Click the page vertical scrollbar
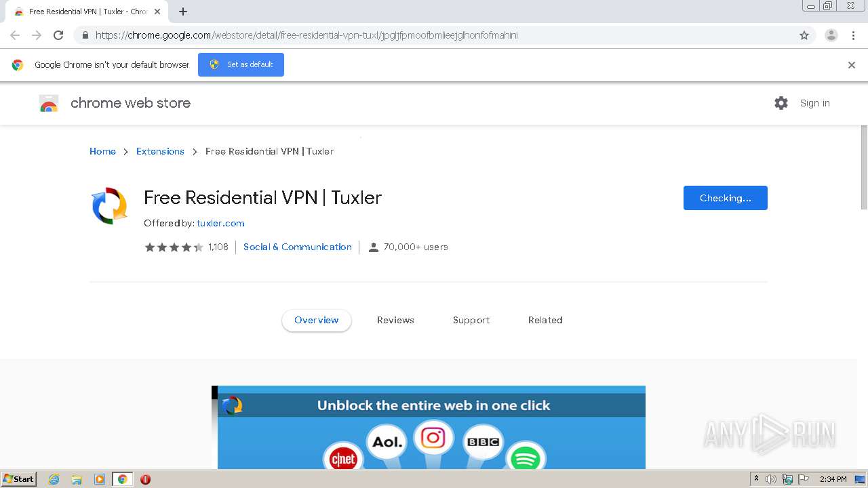This screenshot has width=868, height=488. tap(864, 167)
